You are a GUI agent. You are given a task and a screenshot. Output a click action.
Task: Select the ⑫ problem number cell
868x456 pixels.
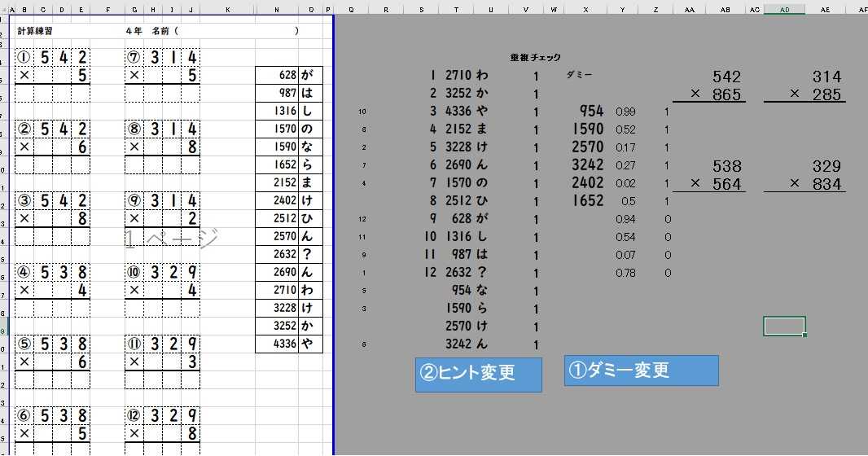coord(134,415)
